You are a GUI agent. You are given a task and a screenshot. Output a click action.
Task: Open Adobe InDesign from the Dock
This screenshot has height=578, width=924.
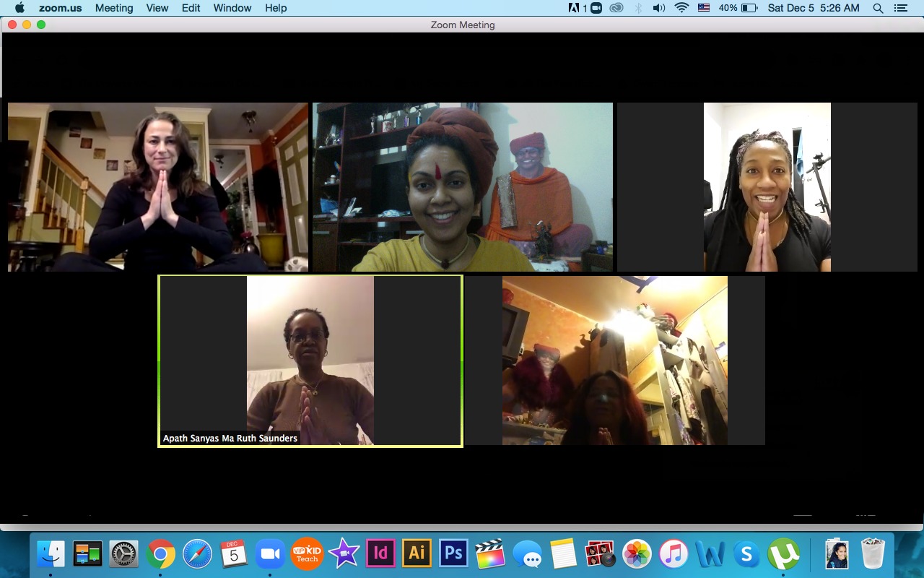pos(380,554)
